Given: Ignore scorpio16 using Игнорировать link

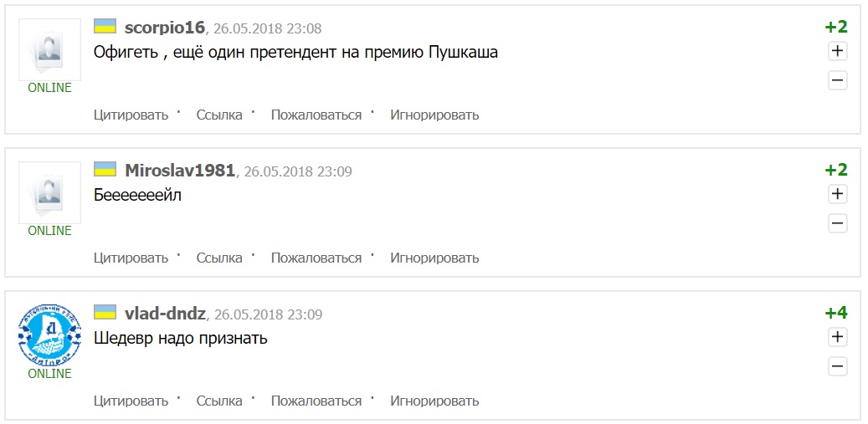Looking at the screenshot, I should click(434, 115).
